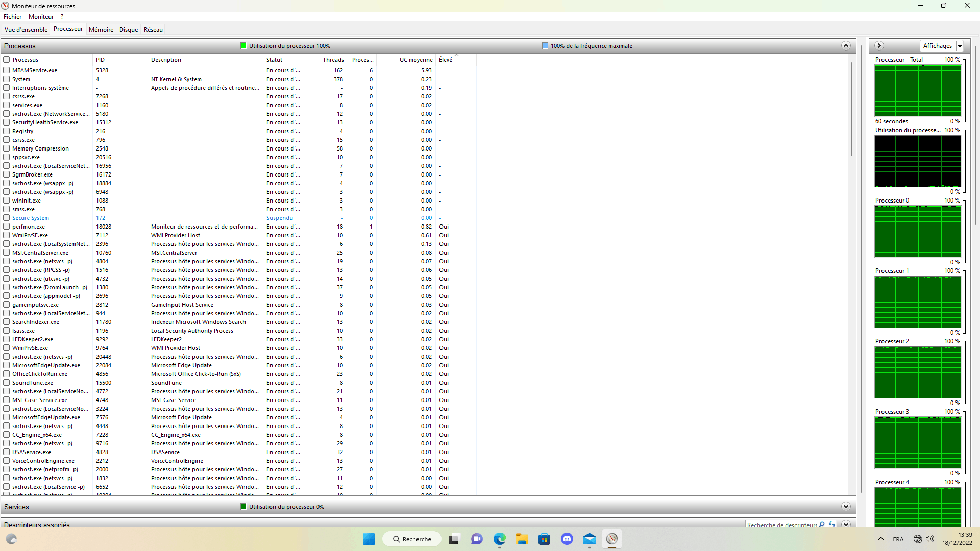The width and height of the screenshot is (980, 551).
Task: Open Microsoft Edge from taskbar
Action: [x=499, y=539]
